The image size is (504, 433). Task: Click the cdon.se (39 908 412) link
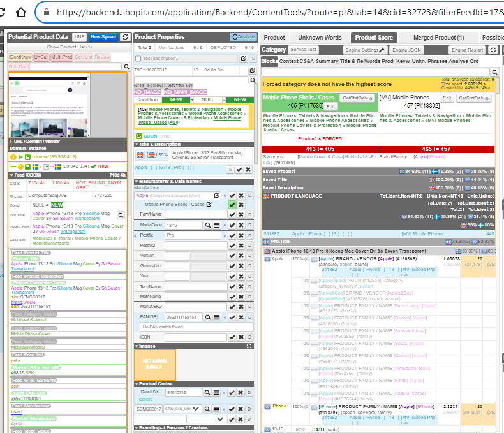[x=54, y=157]
